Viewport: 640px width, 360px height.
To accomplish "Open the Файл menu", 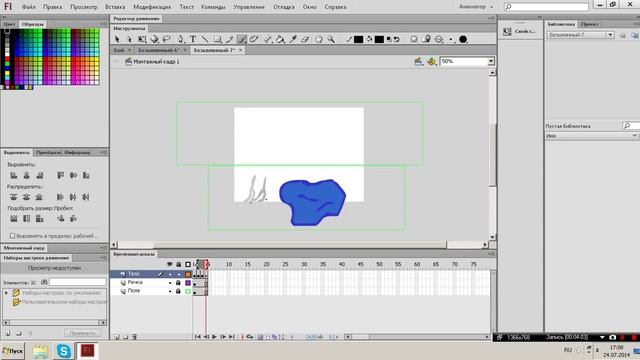I will (x=29, y=7).
